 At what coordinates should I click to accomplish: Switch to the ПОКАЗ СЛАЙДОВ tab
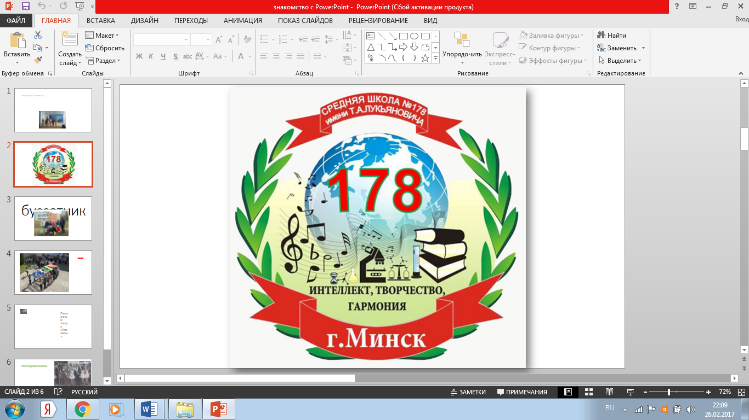click(x=305, y=21)
